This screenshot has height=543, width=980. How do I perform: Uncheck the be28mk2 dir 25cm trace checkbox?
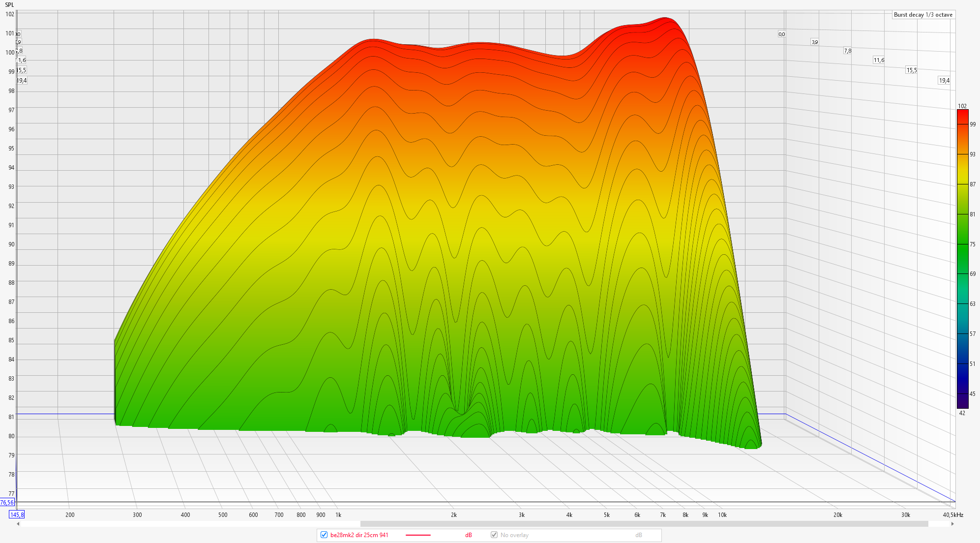(324, 535)
